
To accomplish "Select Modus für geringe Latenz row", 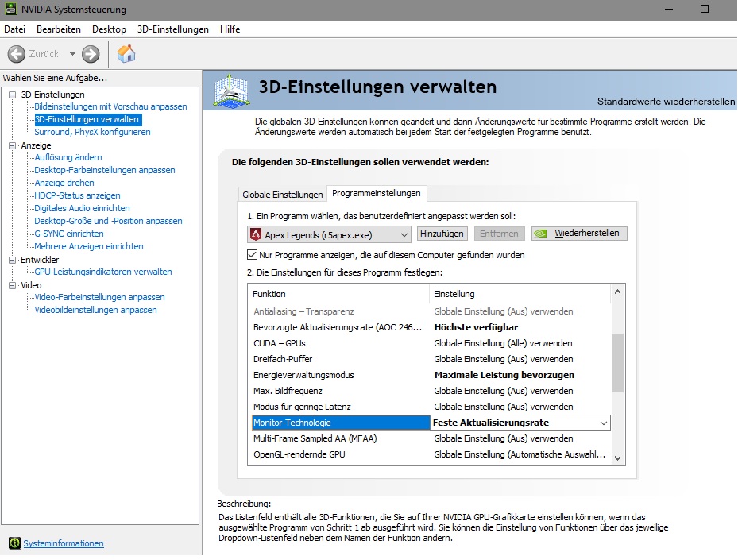I will pos(431,407).
